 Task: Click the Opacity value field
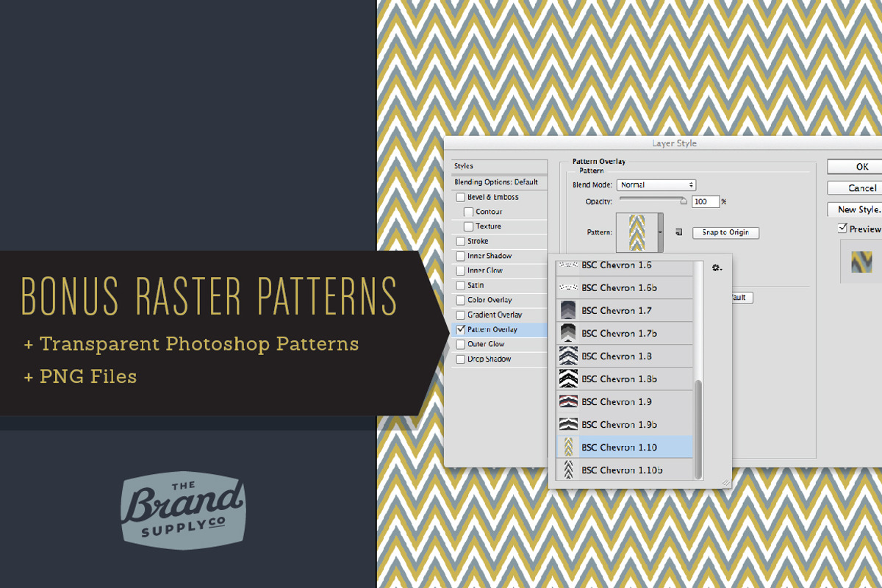(x=706, y=201)
